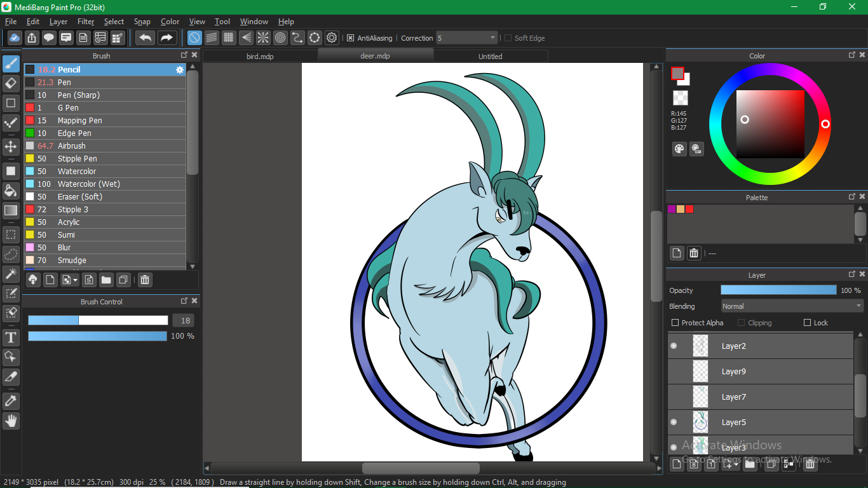Click the layer Opacity slider

click(778, 290)
